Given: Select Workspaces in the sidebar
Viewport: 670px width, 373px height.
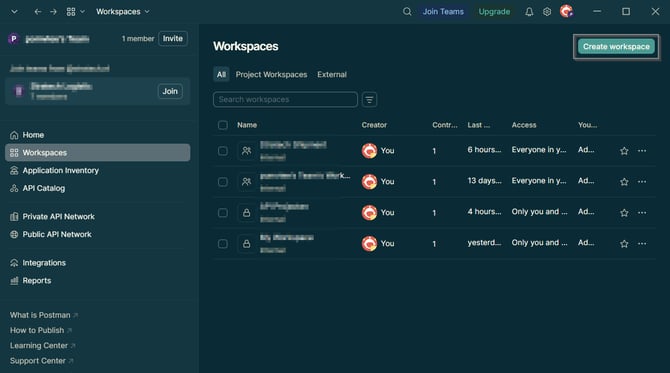Looking at the screenshot, I should click(97, 153).
